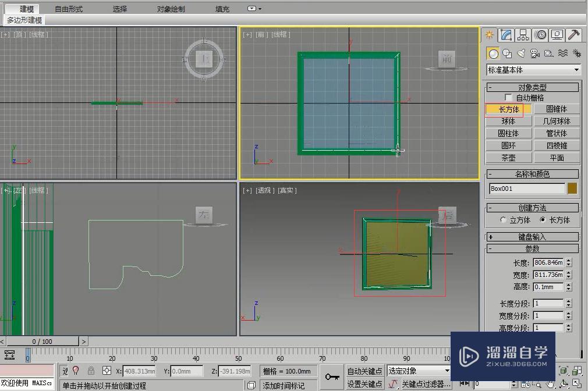Click the 圆锥体 cone button
Screen dimensions: 588x391
click(x=557, y=109)
